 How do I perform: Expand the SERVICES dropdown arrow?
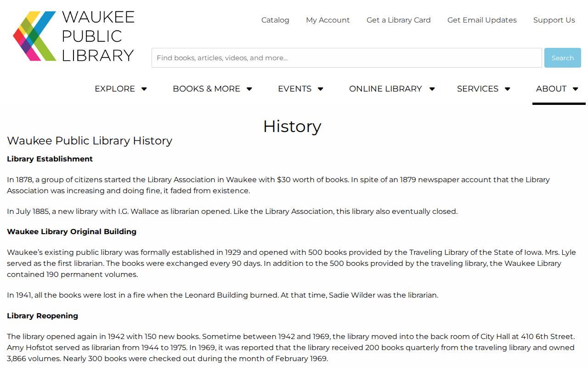508,89
